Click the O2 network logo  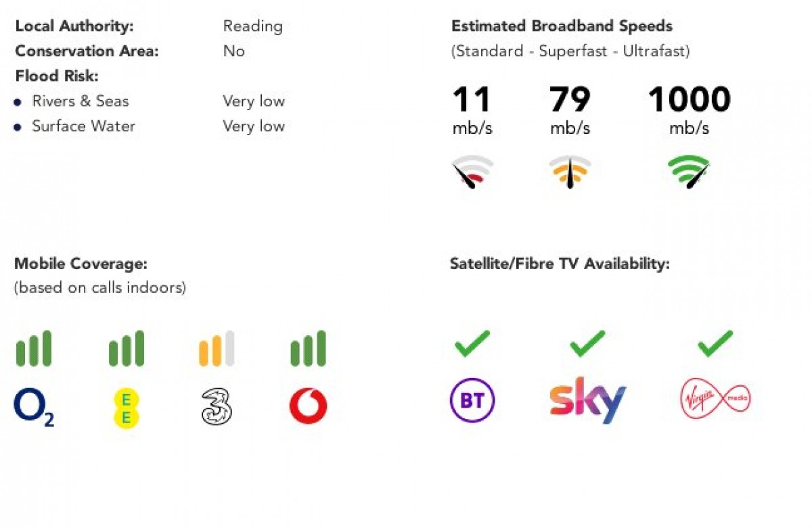coord(34,408)
